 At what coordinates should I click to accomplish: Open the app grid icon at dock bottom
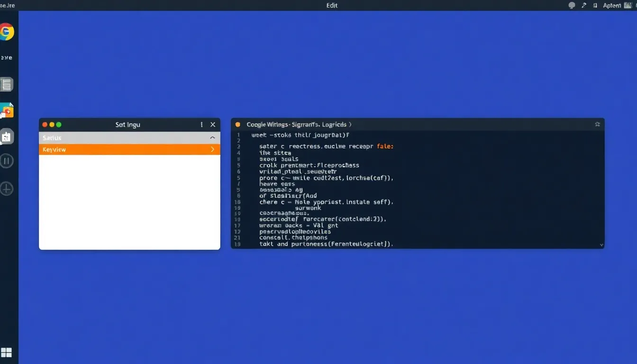coord(7,352)
